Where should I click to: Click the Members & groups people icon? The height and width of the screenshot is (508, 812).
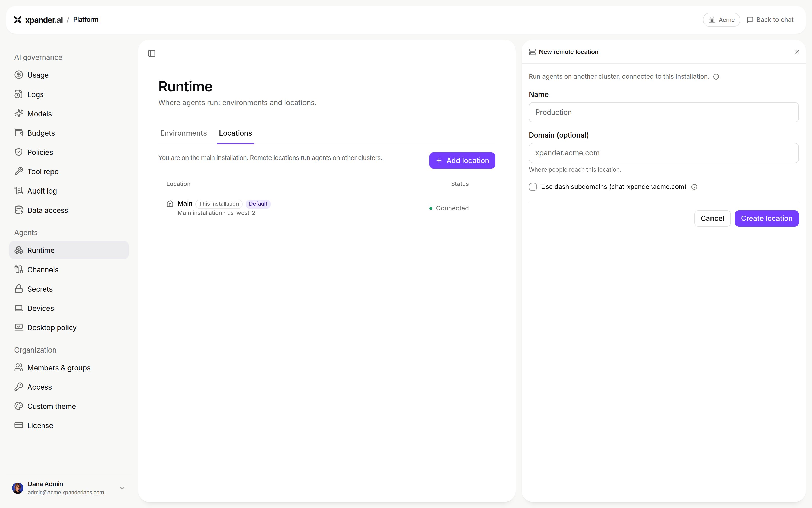(19, 368)
